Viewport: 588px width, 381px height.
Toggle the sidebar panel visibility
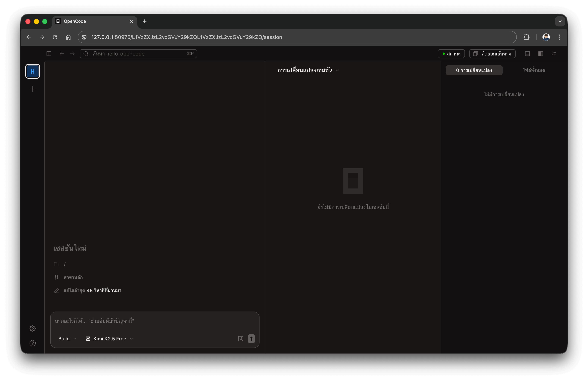point(49,54)
